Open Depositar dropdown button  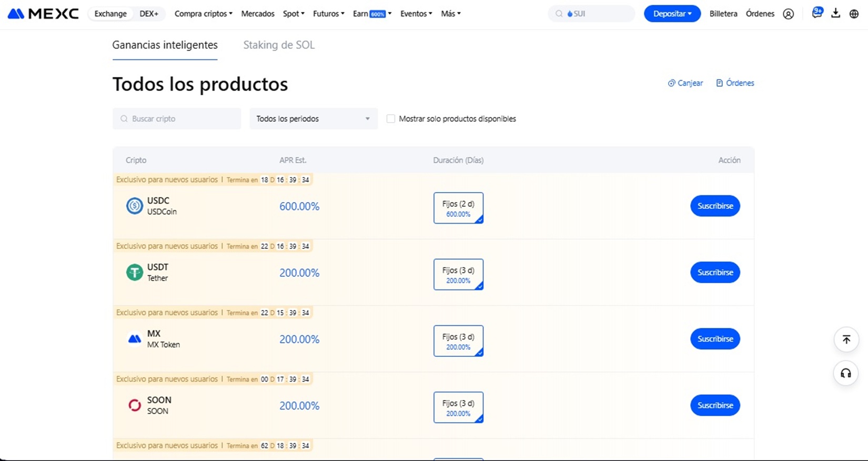(x=672, y=14)
